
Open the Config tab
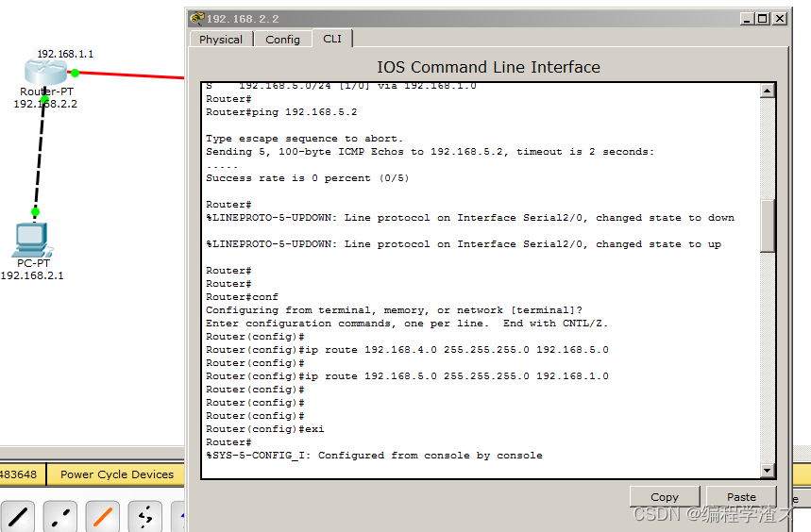click(282, 40)
